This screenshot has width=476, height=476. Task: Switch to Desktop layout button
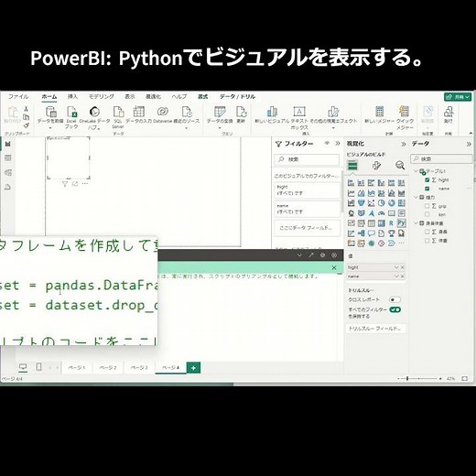[23, 367]
